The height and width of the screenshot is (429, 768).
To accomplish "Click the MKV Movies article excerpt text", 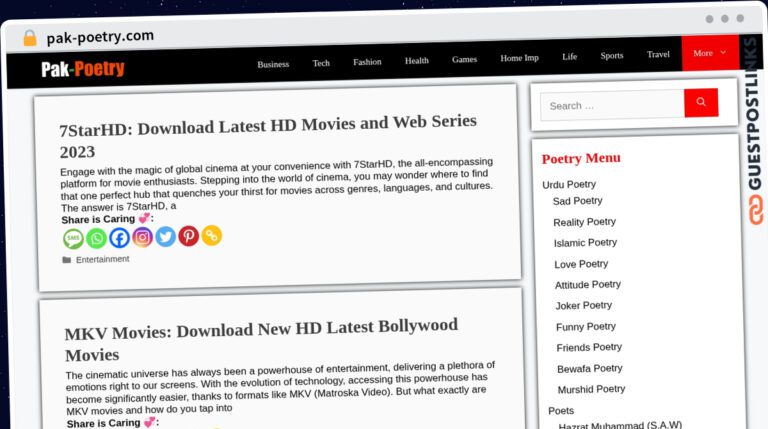I will coord(281,388).
